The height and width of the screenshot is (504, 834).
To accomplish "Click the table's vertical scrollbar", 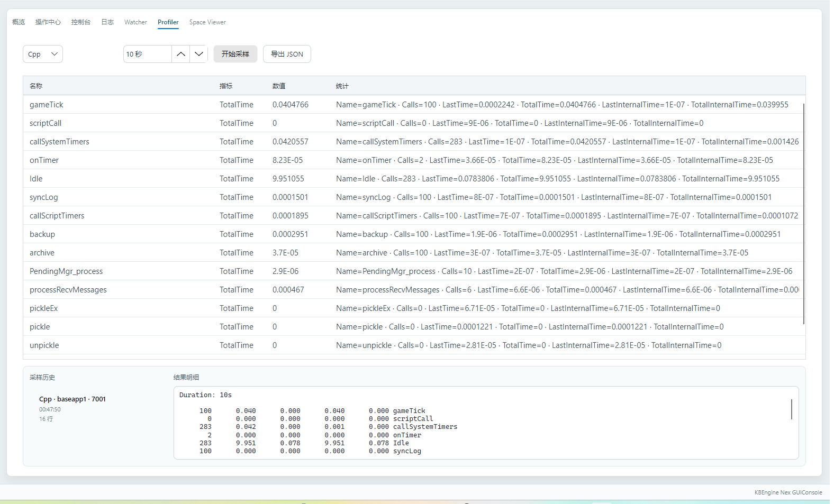I will pos(803,214).
